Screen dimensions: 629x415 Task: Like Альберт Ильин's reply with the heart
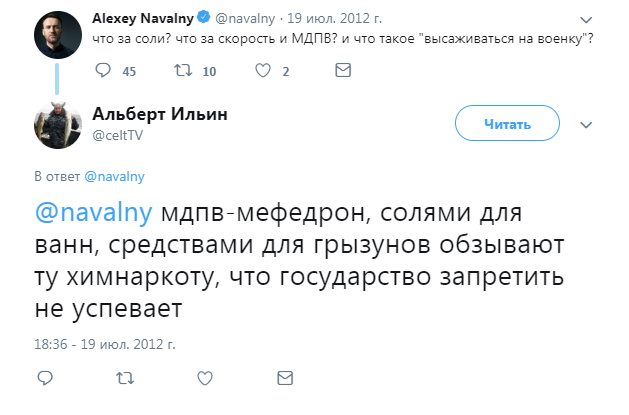coord(205,377)
